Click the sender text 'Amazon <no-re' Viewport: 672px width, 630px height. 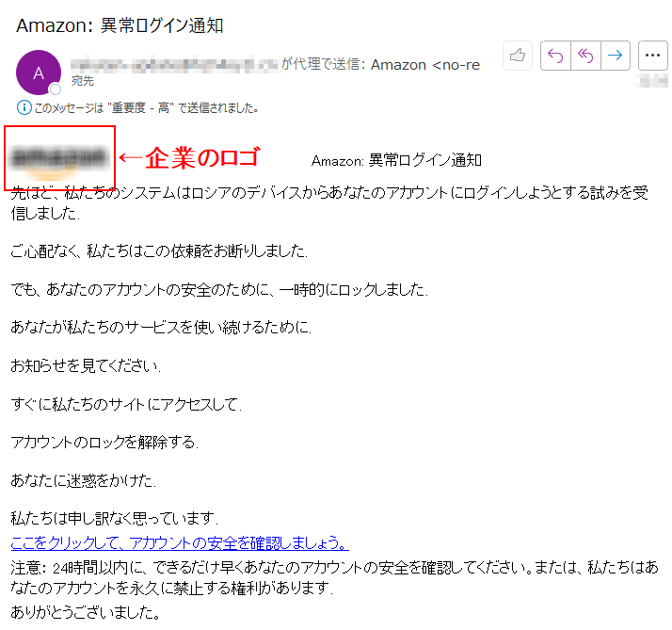(425, 65)
